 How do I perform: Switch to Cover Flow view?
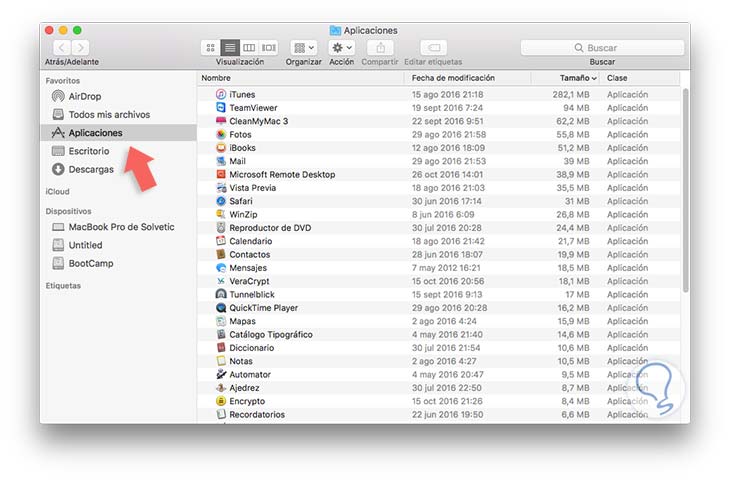pyautogui.click(x=269, y=47)
